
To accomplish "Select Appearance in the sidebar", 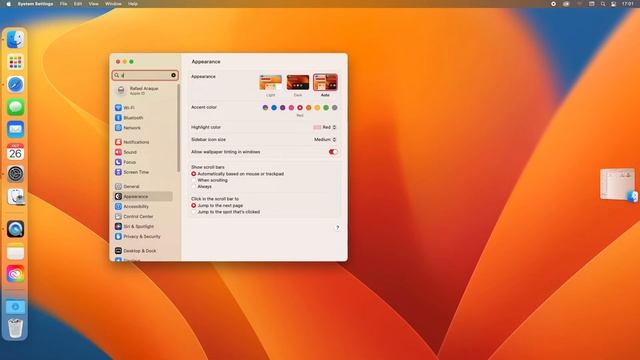I will point(143,196).
